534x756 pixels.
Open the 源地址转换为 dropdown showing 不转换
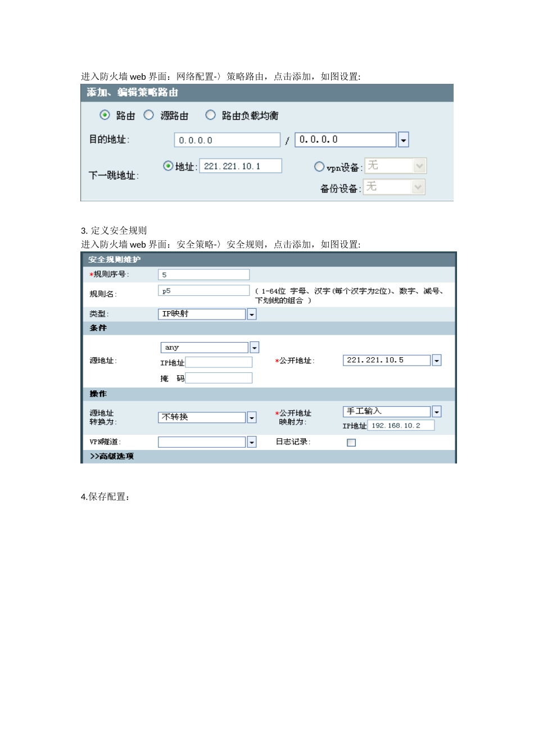click(x=207, y=417)
